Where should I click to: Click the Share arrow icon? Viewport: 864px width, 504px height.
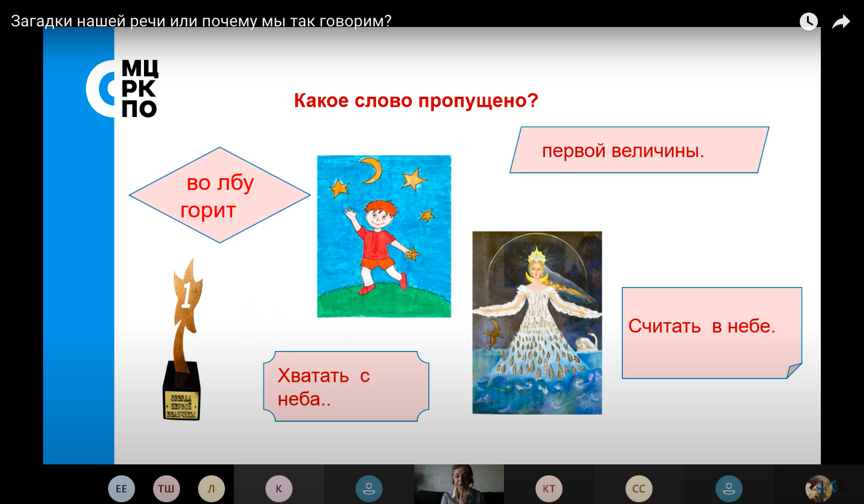pos(841,22)
